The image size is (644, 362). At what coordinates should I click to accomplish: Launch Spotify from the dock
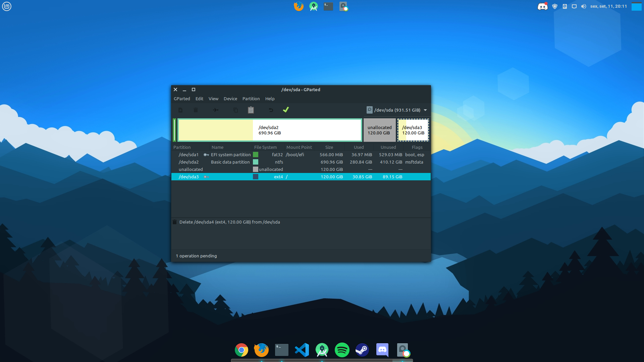(x=342, y=350)
